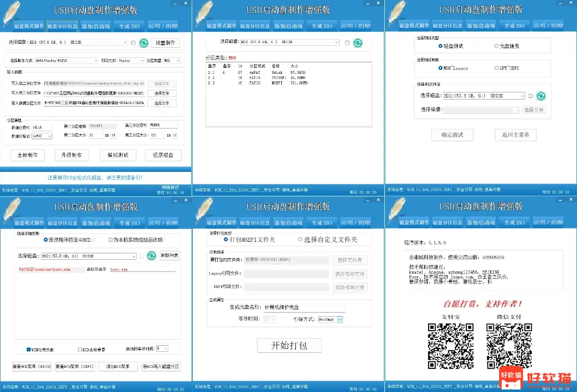The image size is (577, 392).
Task: Expand the 引导方式 Bootmgr dropdown
Action: [340, 319]
